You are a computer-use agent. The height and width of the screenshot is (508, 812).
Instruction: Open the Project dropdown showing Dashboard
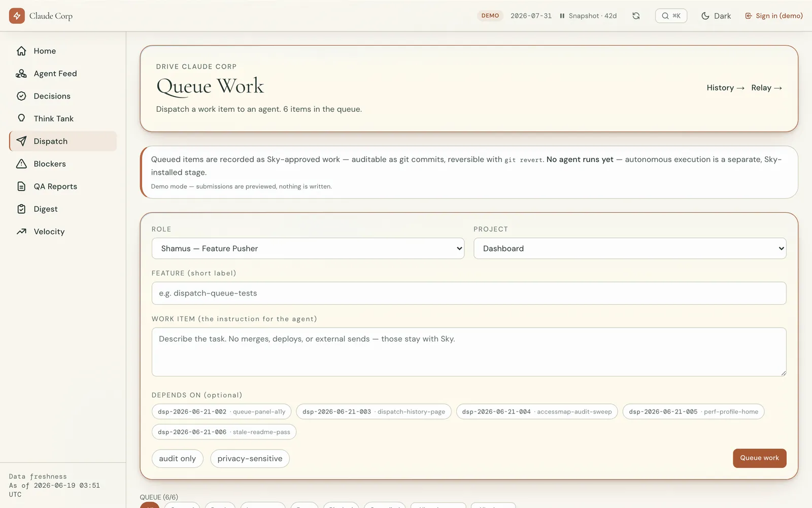point(630,248)
